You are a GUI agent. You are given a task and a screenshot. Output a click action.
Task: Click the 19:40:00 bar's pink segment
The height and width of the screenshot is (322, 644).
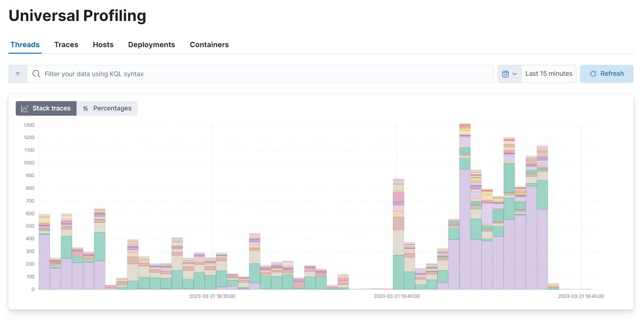[399, 197]
